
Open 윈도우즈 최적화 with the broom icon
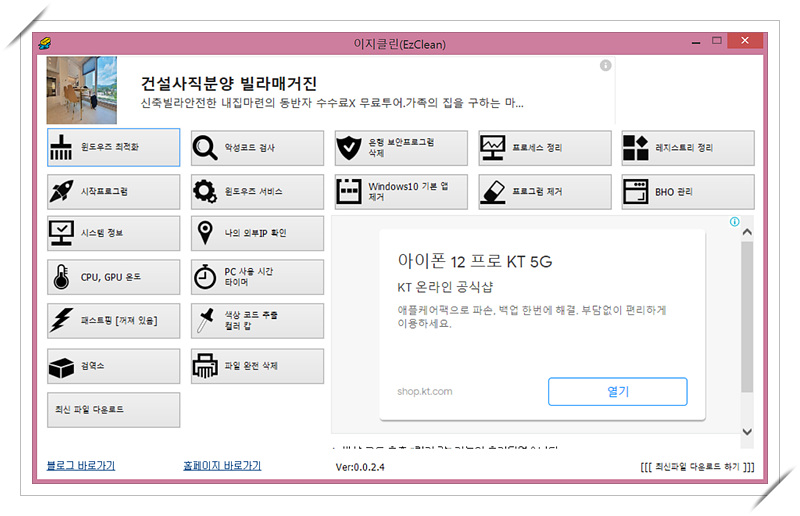click(113, 148)
